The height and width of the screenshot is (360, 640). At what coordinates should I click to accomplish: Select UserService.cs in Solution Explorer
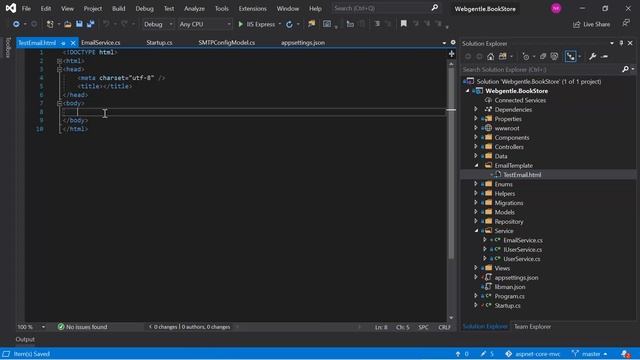click(x=522, y=259)
